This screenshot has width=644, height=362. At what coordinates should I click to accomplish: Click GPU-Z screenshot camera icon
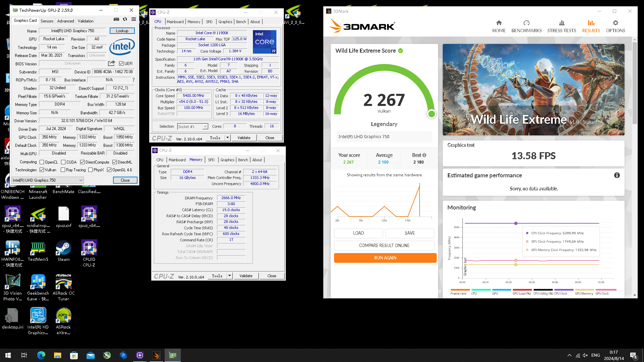point(116,19)
